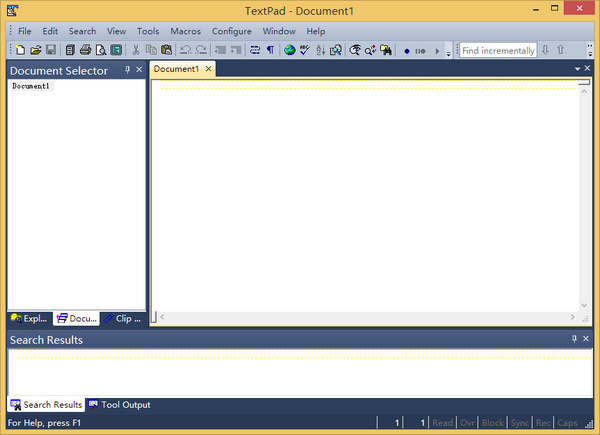The image size is (600, 435).
Task: Click the Save floppy disk icon
Action: click(x=51, y=50)
